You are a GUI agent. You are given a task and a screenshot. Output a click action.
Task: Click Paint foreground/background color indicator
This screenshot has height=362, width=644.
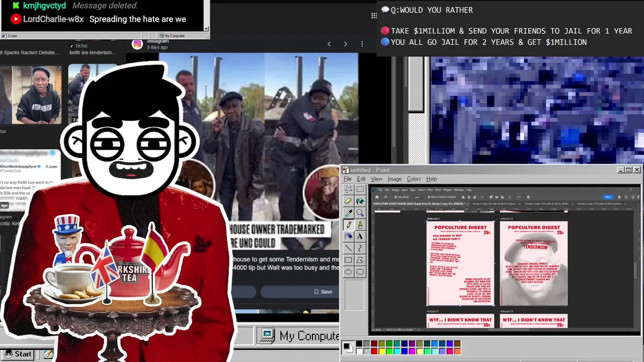click(348, 347)
